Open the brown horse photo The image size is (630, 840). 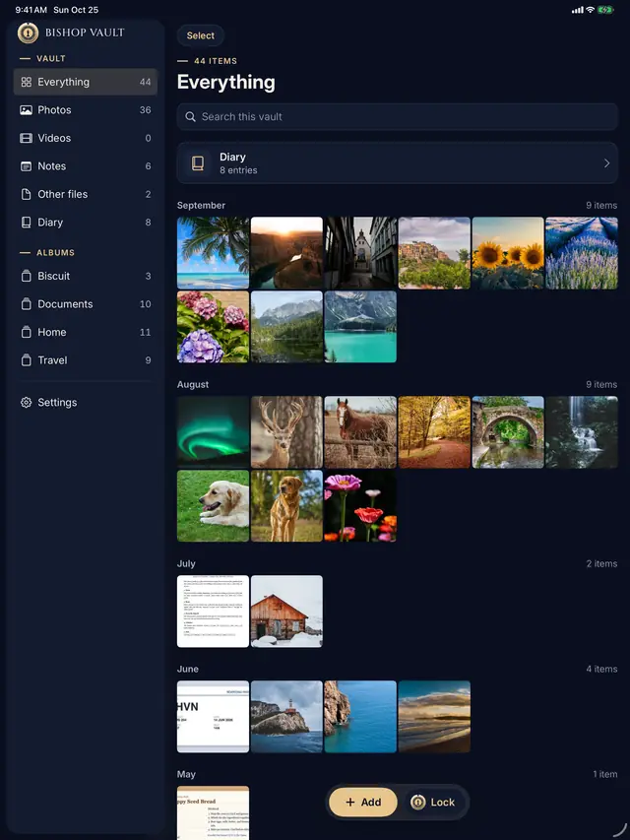coord(360,431)
